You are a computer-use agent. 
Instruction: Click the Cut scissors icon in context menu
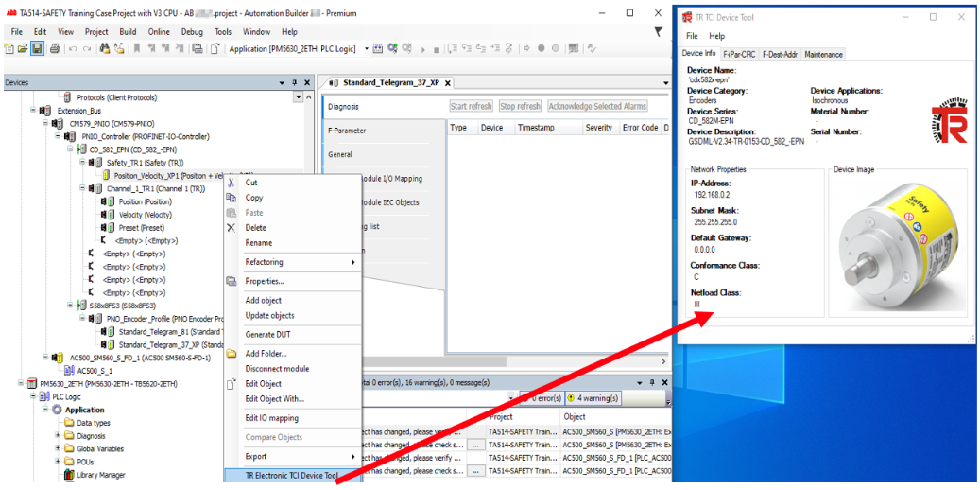coord(231,183)
